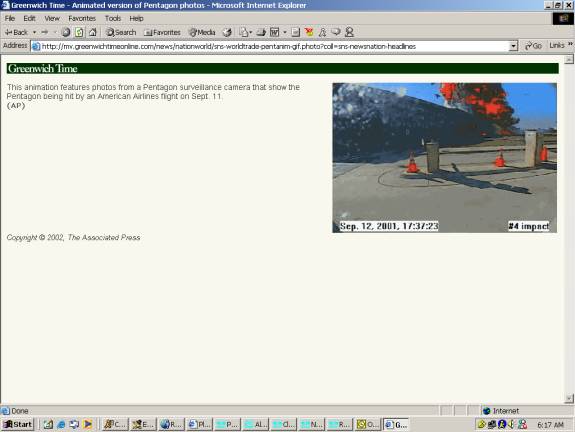
Task: Switch to the 'N...' taskbar window
Action: tap(311, 424)
